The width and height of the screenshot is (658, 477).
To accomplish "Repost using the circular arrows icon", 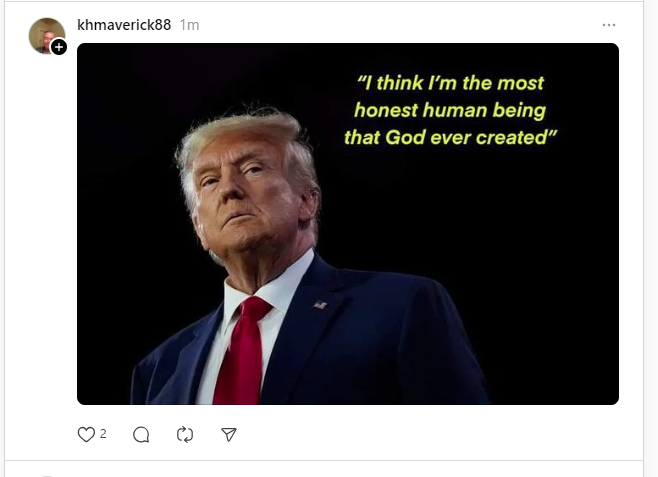I will (185, 435).
